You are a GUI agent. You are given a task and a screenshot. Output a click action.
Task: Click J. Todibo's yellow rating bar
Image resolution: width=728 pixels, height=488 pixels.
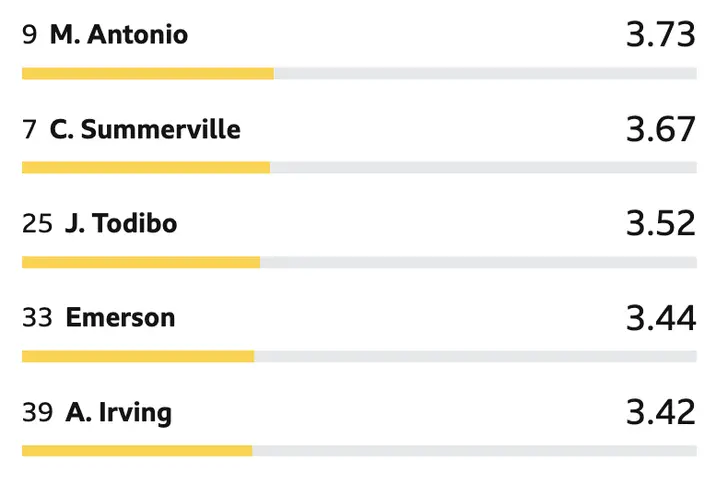point(141,262)
